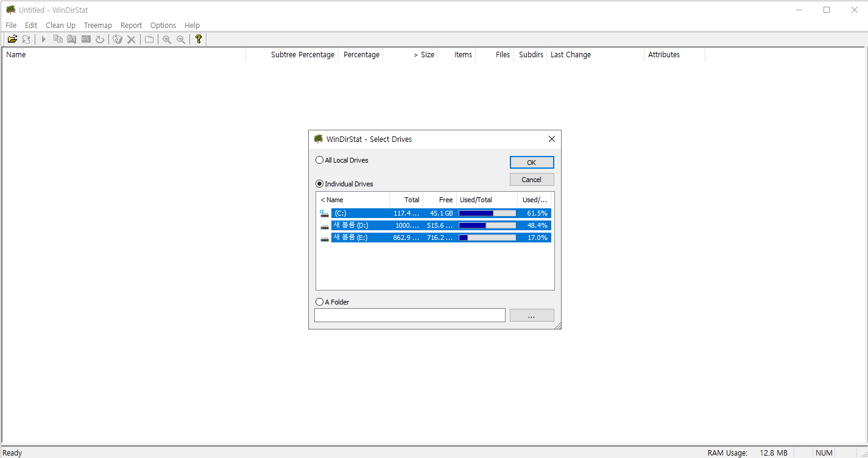This screenshot has height=458, width=868.
Task: Click the Files column header
Action: click(495, 54)
